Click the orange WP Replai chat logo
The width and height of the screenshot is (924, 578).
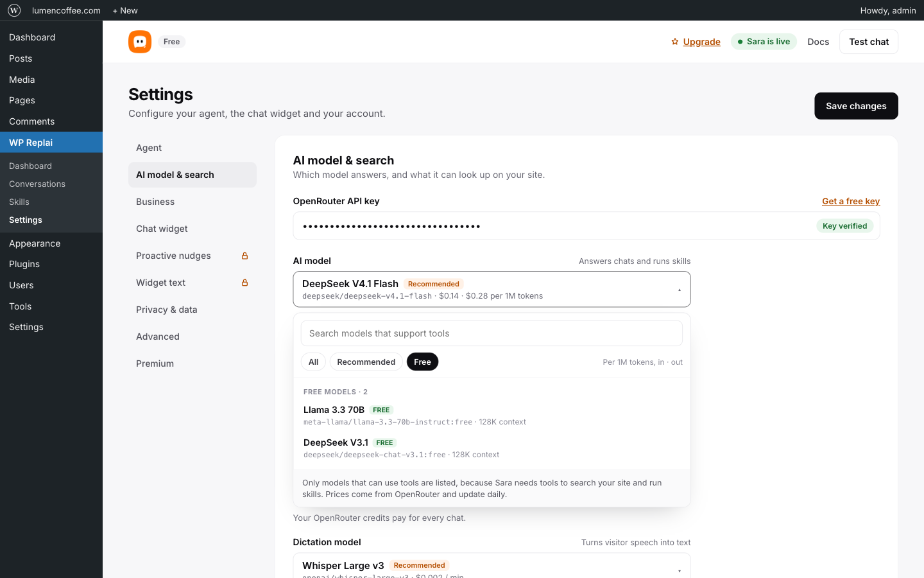click(x=140, y=42)
